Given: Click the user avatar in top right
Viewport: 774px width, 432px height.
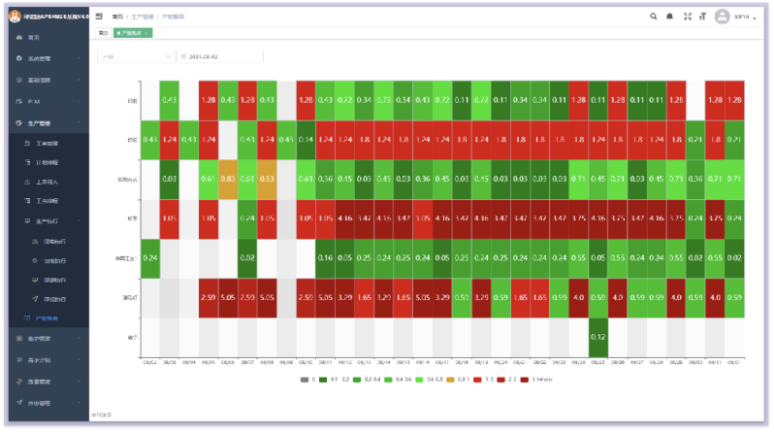Looking at the screenshot, I should click(x=722, y=16).
